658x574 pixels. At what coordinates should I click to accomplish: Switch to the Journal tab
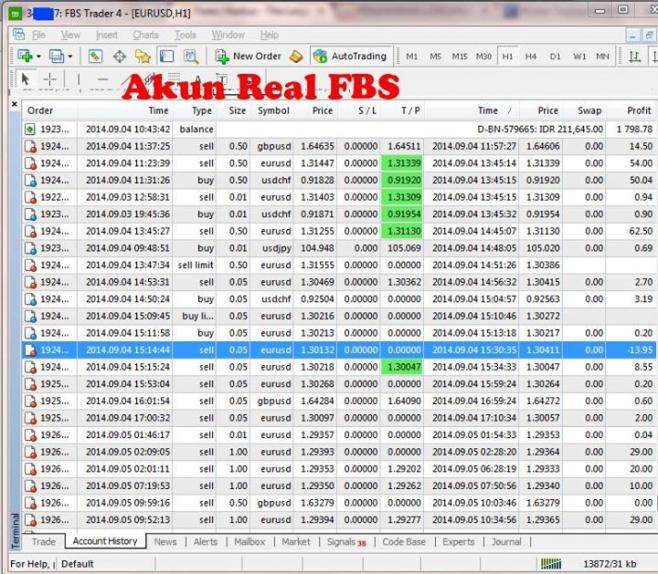[x=506, y=542]
